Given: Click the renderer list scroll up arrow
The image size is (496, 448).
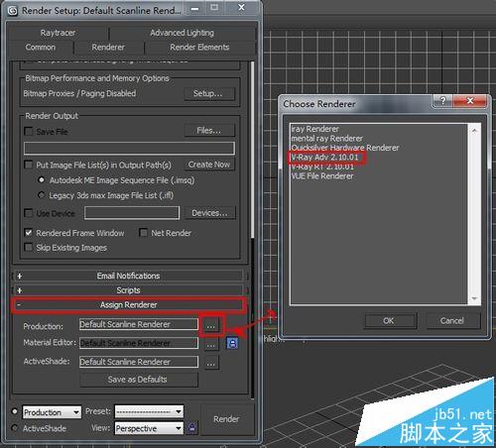Looking at the screenshot, I should 474,131.
